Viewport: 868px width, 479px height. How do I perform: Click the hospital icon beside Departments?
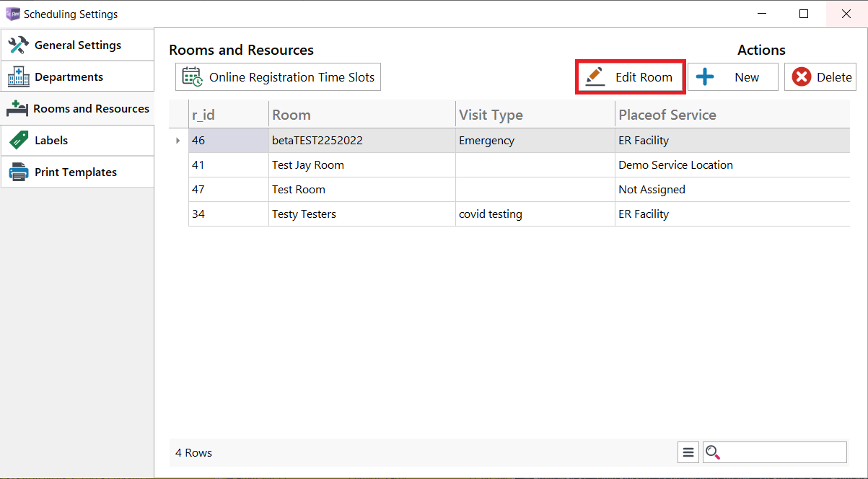pos(19,76)
